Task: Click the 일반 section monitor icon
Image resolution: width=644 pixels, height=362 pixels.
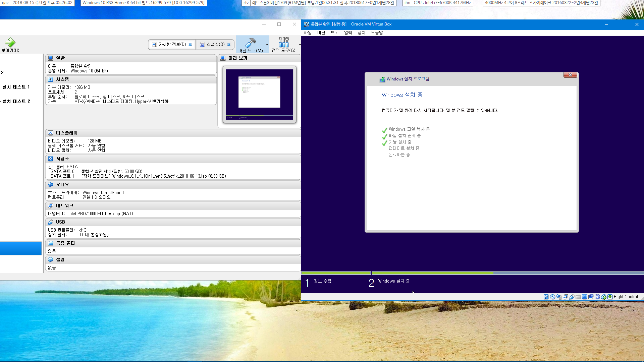Action: point(51,58)
